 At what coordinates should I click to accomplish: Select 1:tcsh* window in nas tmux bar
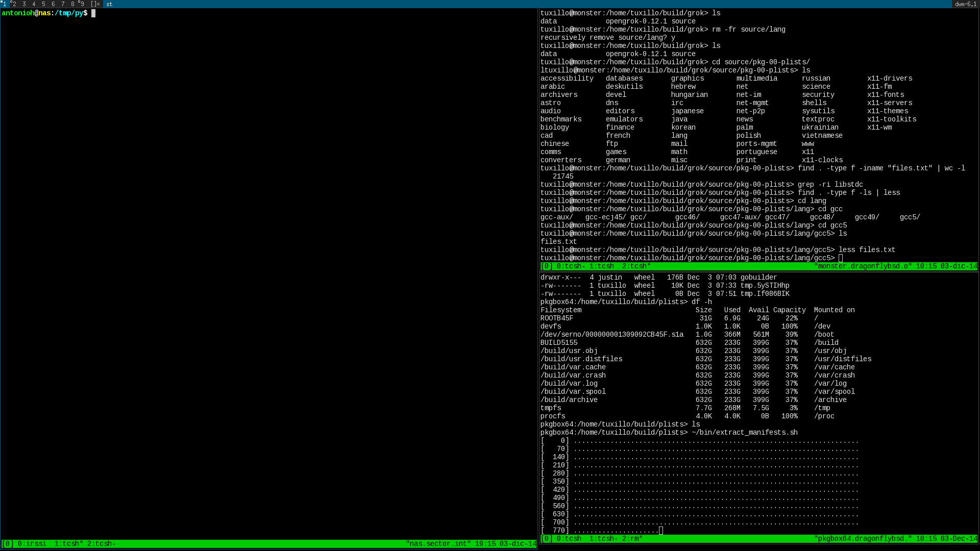[x=68, y=544]
